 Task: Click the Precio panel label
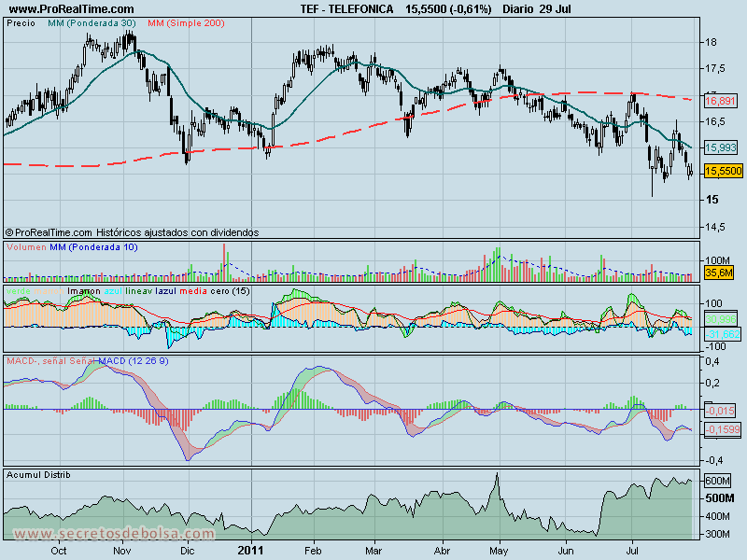pos(21,23)
